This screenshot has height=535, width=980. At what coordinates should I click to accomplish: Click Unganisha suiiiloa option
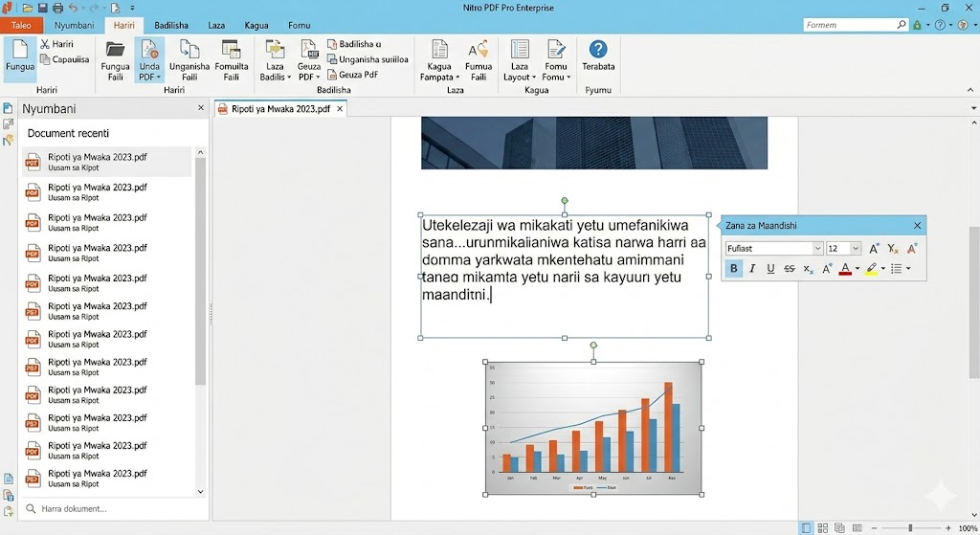367,59
